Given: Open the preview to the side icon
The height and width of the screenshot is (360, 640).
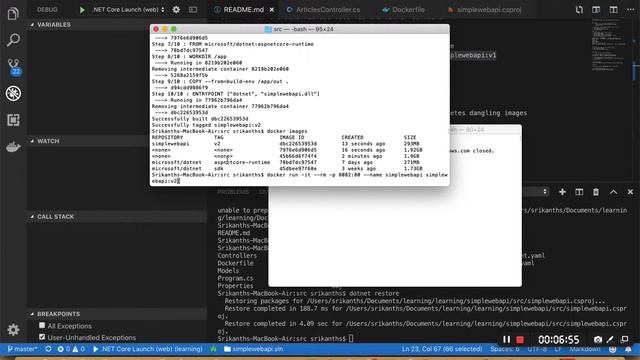Looking at the screenshot, I should click(x=596, y=9).
